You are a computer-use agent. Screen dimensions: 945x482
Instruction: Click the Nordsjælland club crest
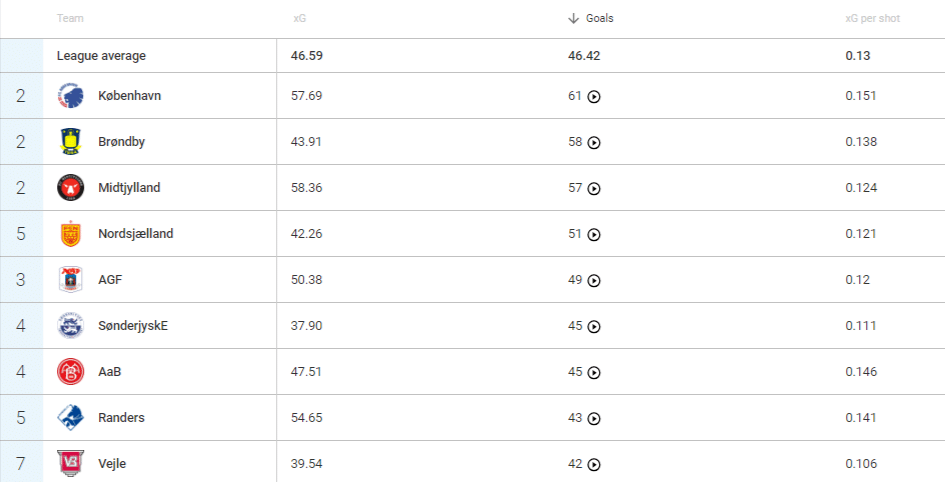(x=71, y=234)
